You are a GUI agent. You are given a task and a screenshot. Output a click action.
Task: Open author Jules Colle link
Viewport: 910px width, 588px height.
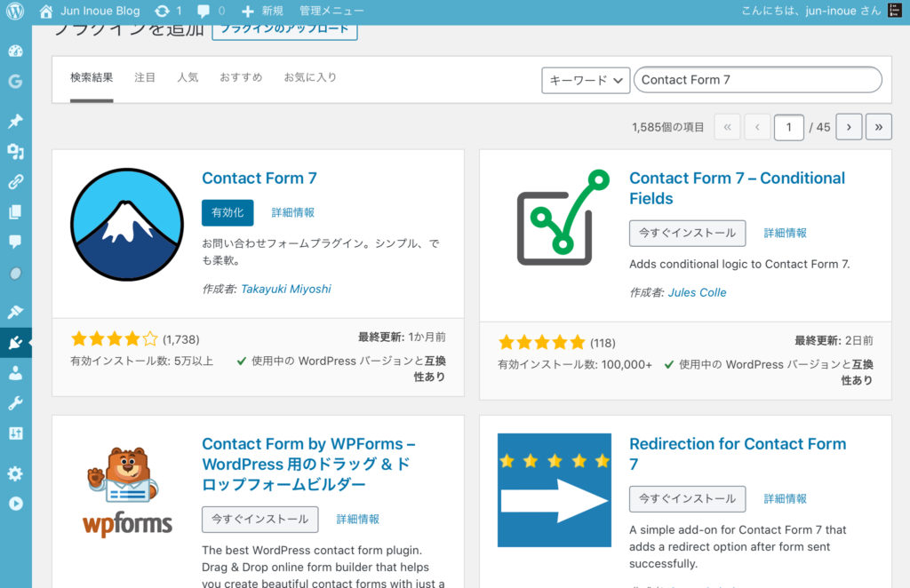(697, 292)
